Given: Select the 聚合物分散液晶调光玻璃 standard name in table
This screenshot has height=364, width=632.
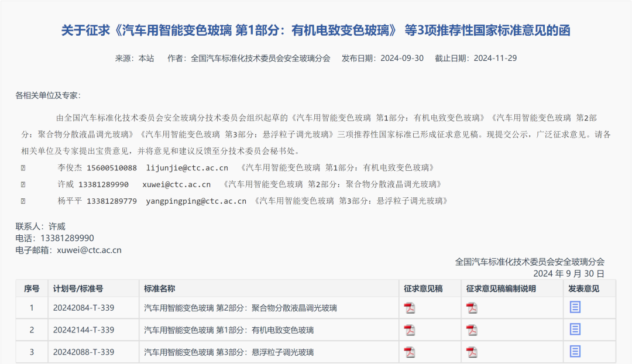Looking at the screenshot, I should (x=240, y=308).
